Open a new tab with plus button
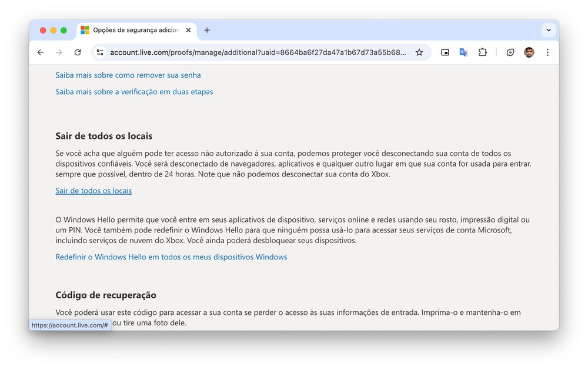The height and width of the screenshot is (369, 588). pos(207,30)
